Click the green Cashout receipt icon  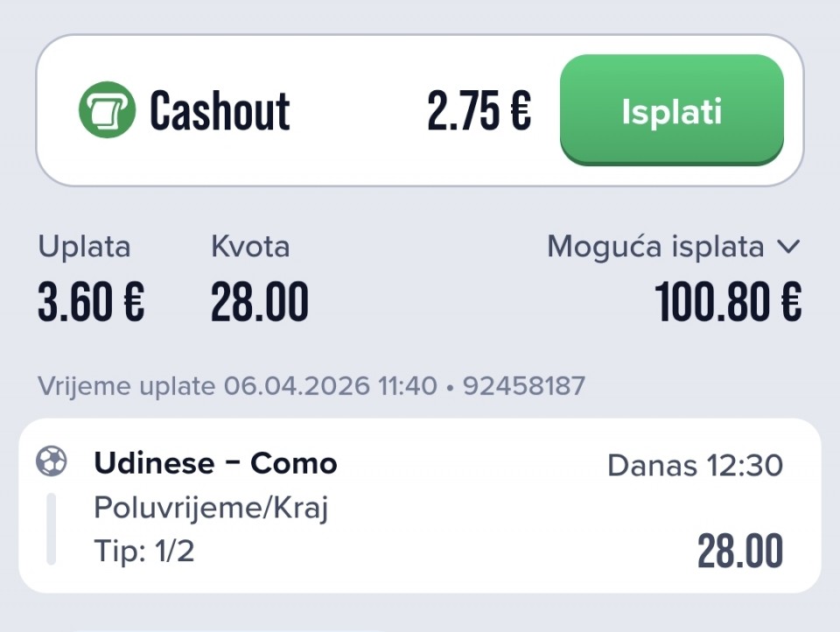(107, 110)
